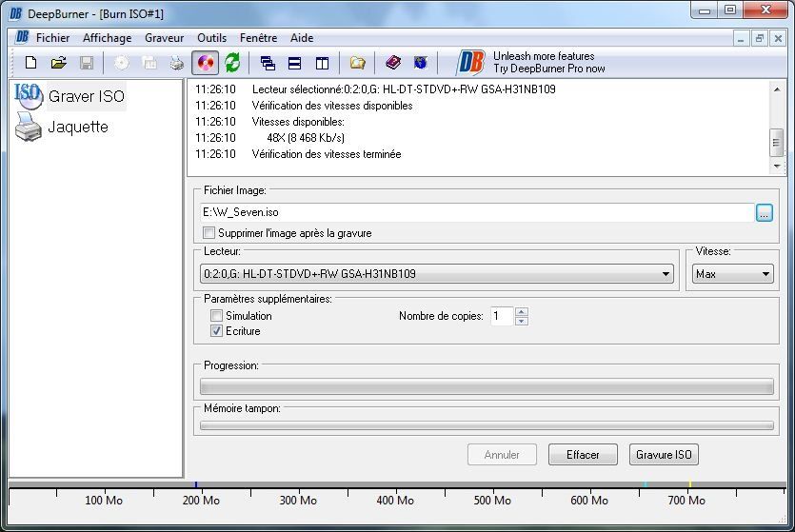The image size is (795, 532).
Task: Click the New project toolbar icon
Action: tap(30, 63)
